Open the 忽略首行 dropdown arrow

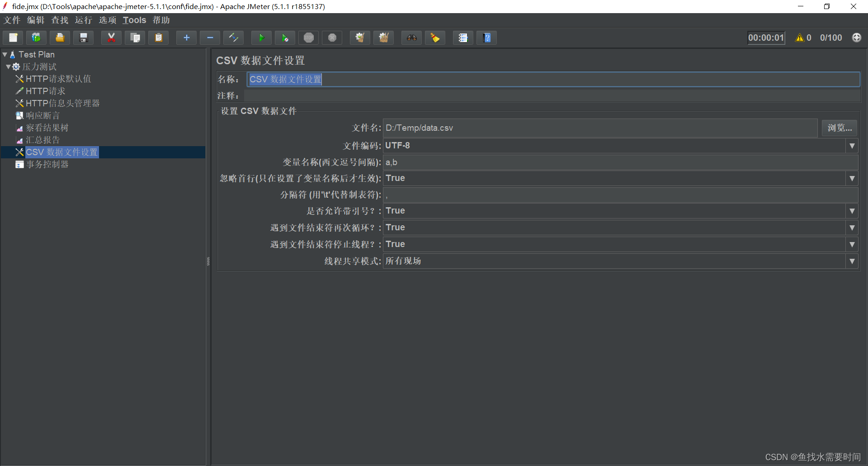tap(852, 178)
